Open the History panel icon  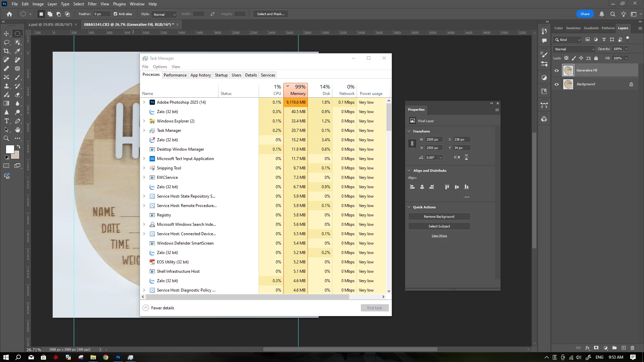tap(544, 31)
